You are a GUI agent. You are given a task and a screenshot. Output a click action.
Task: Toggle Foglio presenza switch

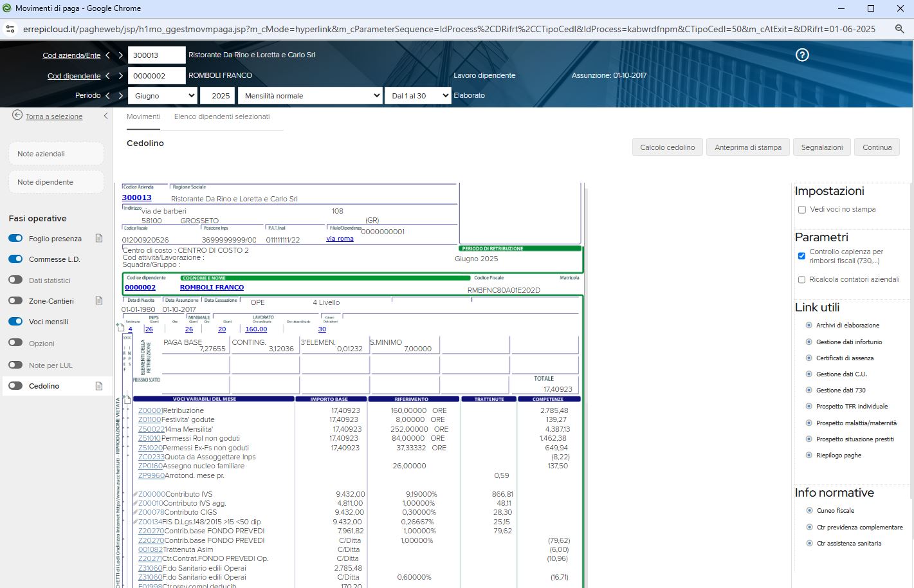pyautogui.click(x=15, y=238)
